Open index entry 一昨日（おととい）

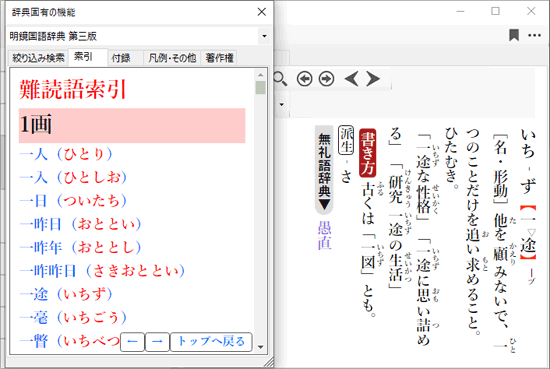[x=81, y=224]
